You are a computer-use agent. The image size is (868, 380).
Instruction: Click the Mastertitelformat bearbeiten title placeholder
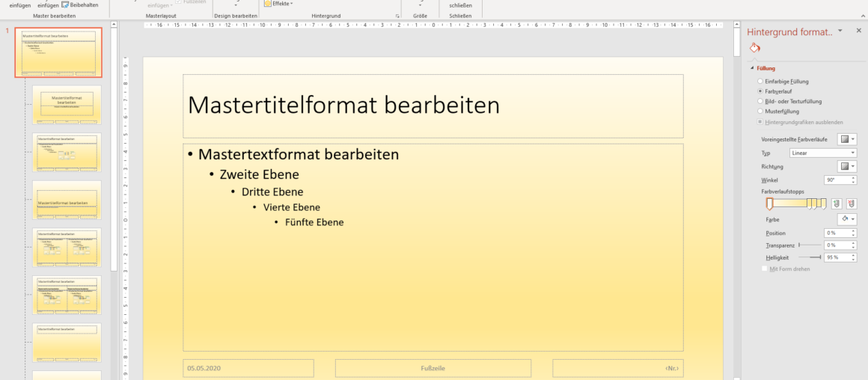coord(433,105)
